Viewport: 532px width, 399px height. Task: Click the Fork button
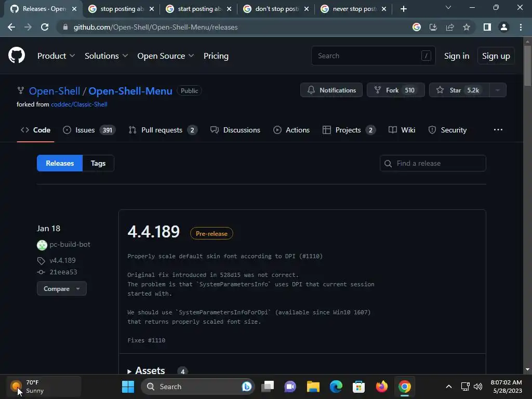coord(395,90)
